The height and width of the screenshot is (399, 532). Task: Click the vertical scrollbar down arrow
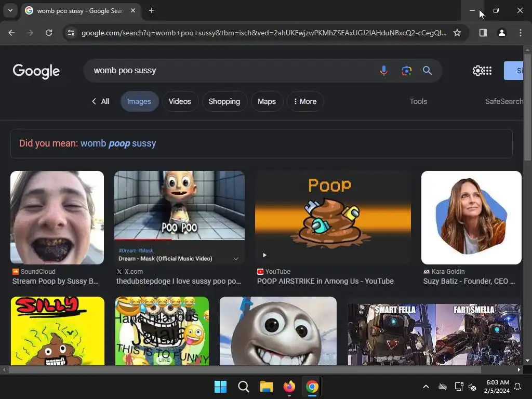point(527,361)
